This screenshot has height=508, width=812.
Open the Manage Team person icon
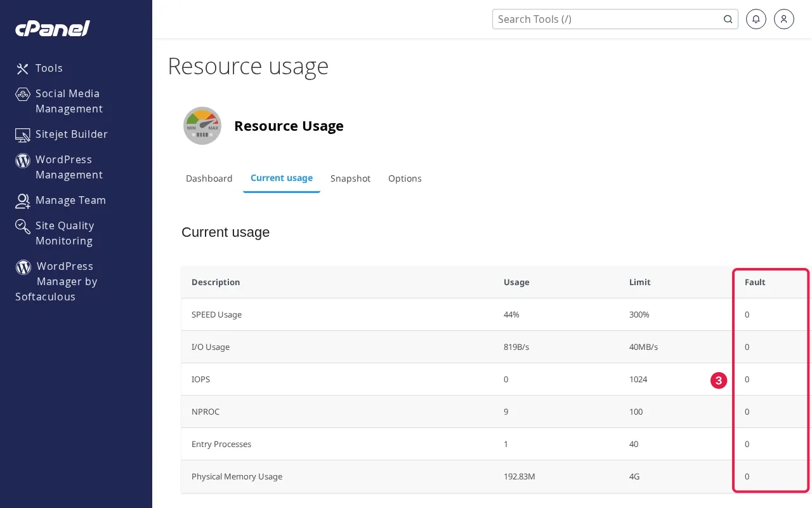coord(23,201)
